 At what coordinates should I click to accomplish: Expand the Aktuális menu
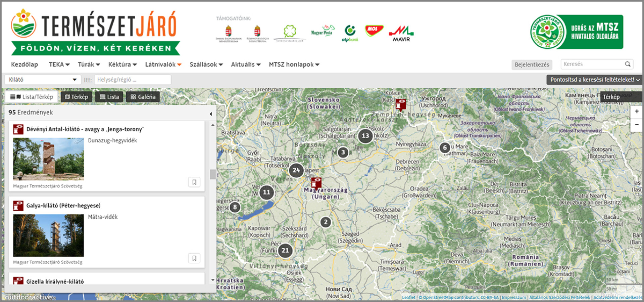(246, 64)
